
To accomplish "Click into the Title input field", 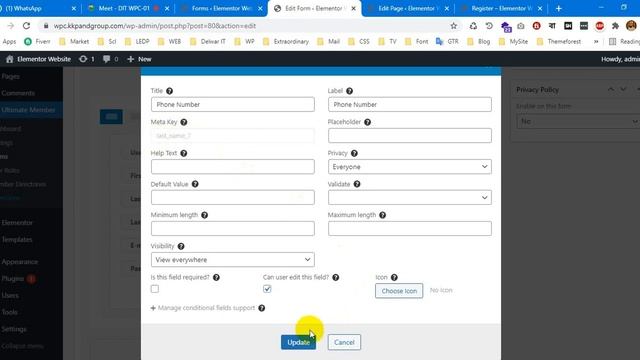I will point(233,104).
